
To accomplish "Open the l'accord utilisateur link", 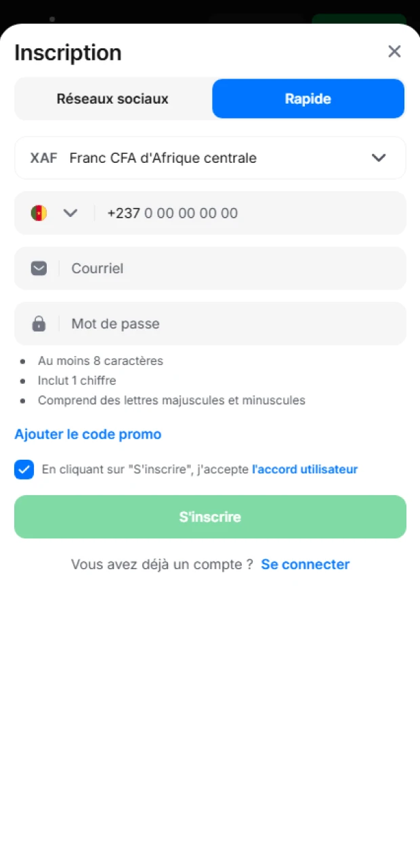I will pyautogui.click(x=305, y=469).
